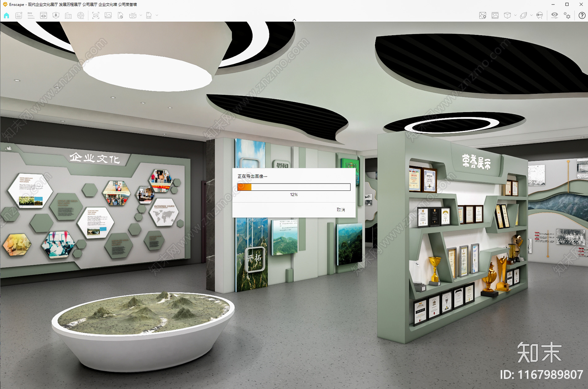Open the collaborative annotations panel
588x389 pixels.
tap(19, 15)
